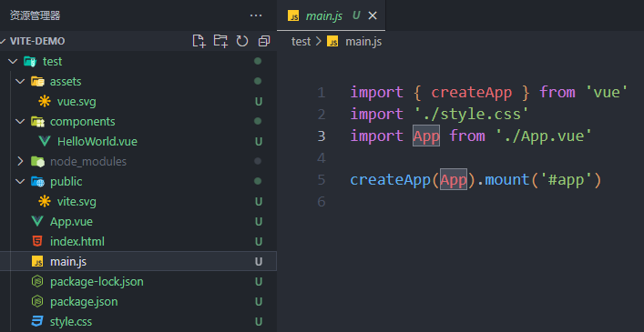Click the Node icon beside package-lock.json
Screen dimensions: 644x332
tap(37, 282)
